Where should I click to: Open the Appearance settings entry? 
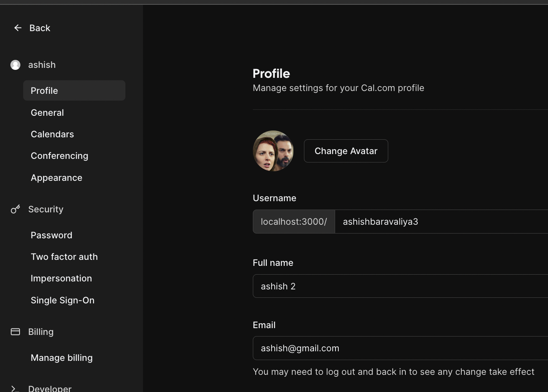tap(56, 178)
